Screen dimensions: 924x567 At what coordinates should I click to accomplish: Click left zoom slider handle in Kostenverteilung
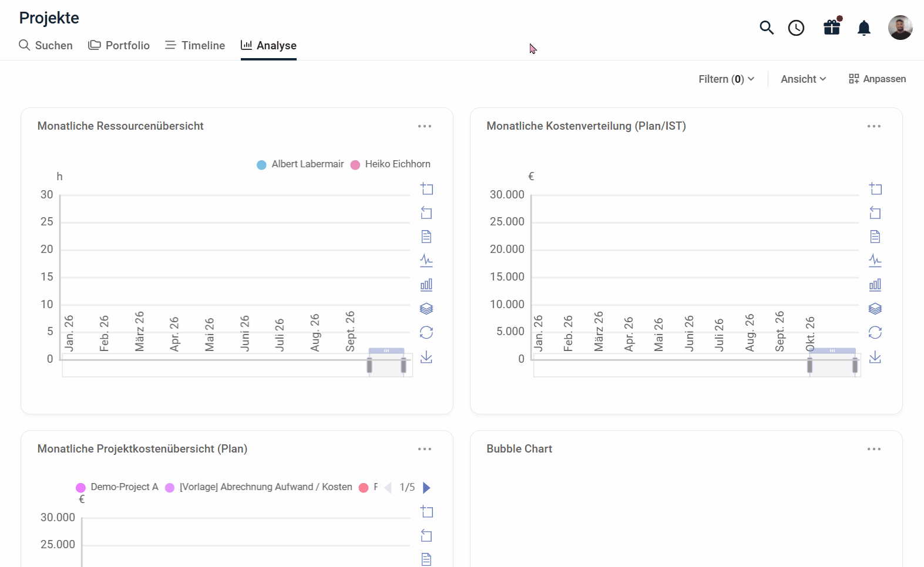tap(810, 366)
